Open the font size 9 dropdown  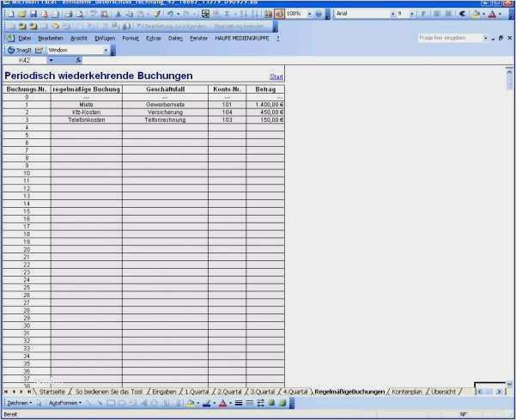412,14
